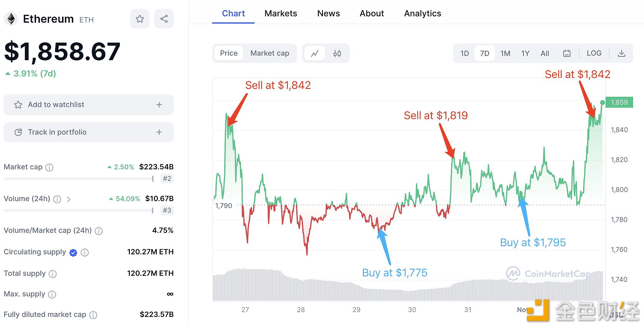The height and width of the screenshot is (326, 644).
Task: Toggle the Market cap chart mode
Action: pos(270,54)
